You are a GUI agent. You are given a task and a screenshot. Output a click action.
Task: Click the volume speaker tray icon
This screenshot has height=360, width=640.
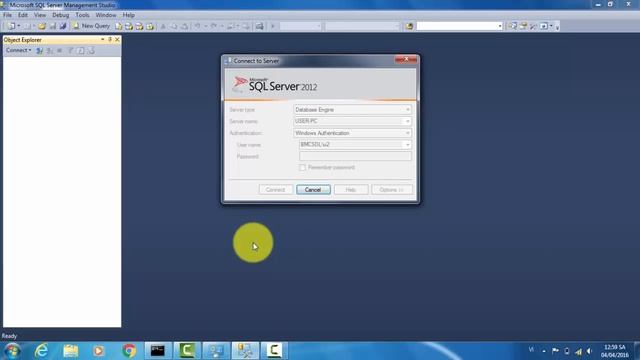tap(589, 351)
